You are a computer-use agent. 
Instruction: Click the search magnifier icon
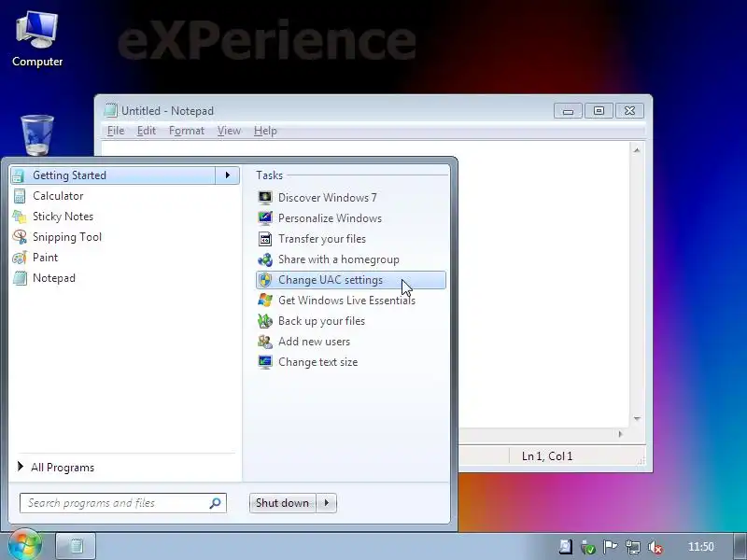click(x=215, y=503)
